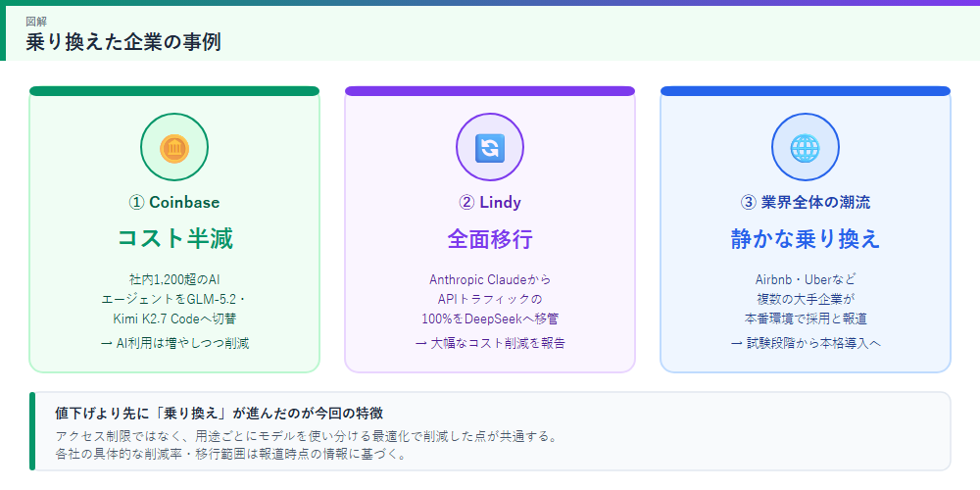Select the title 乗り換えた企業の事例

123,41
